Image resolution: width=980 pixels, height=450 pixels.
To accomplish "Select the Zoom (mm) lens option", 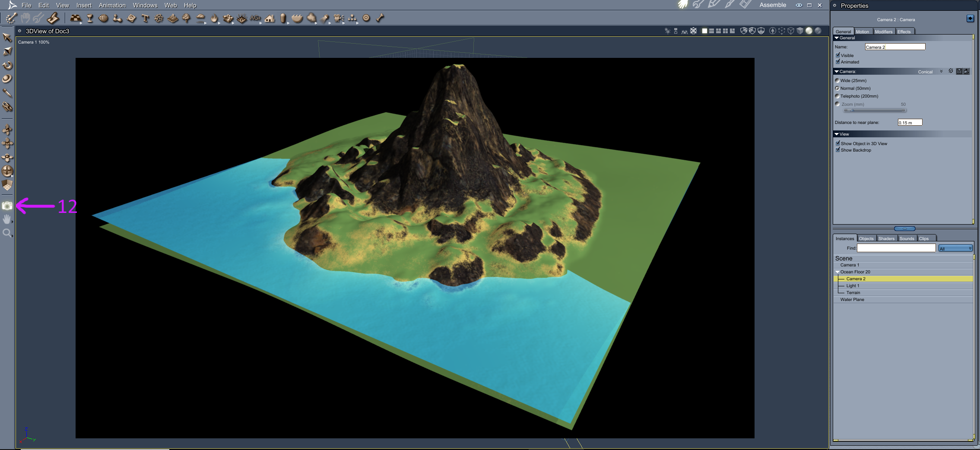I will coord(837,104).
